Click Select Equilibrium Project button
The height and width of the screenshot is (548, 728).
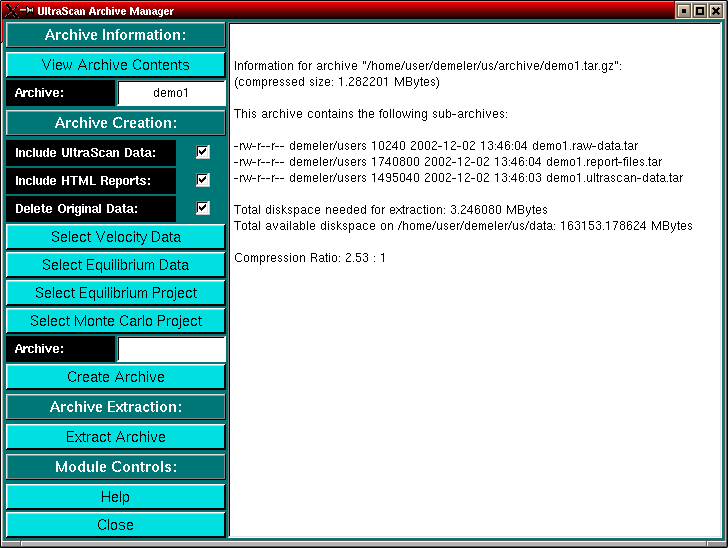click(116, 293)
